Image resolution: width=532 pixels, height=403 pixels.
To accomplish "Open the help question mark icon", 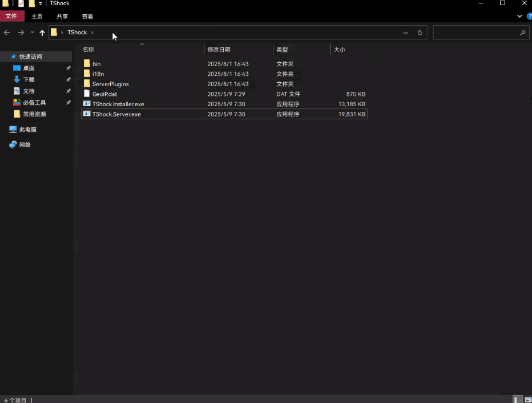I will [x=529, y=16].
